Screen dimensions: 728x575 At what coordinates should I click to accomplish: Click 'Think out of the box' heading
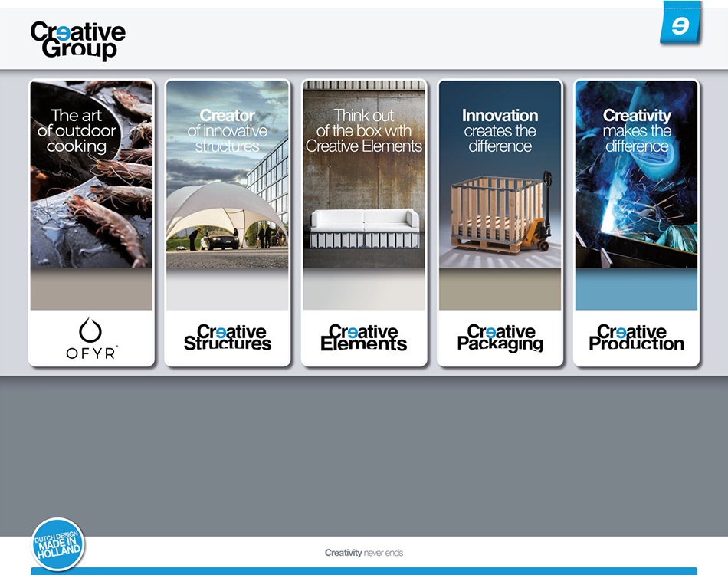point(364,131)
